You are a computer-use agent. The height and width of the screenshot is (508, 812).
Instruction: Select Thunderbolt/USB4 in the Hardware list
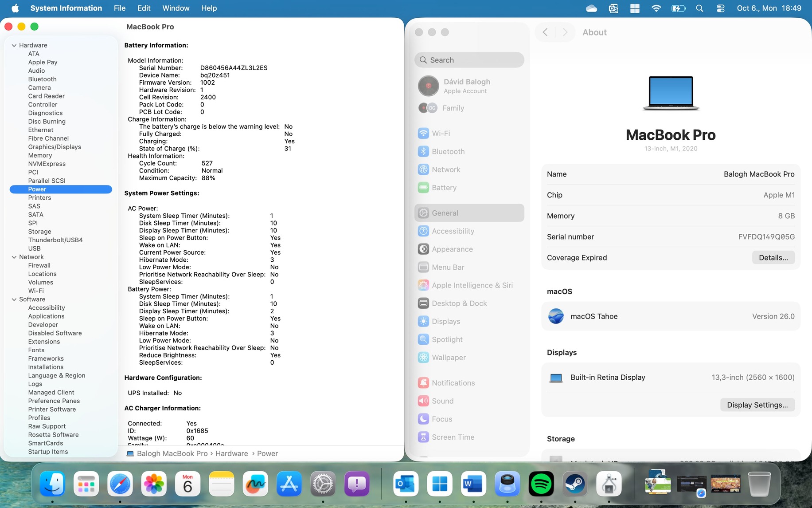(x=55, y=240)
